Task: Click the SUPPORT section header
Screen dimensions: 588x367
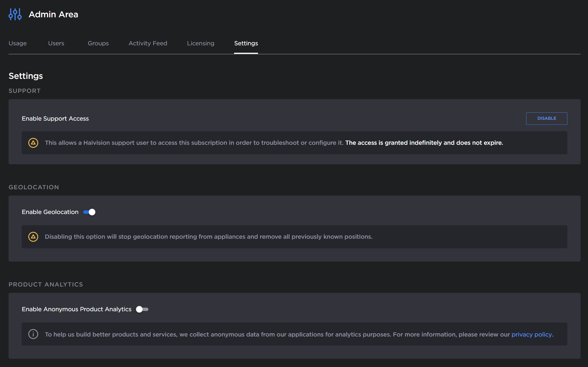Action: click(24, 91)
